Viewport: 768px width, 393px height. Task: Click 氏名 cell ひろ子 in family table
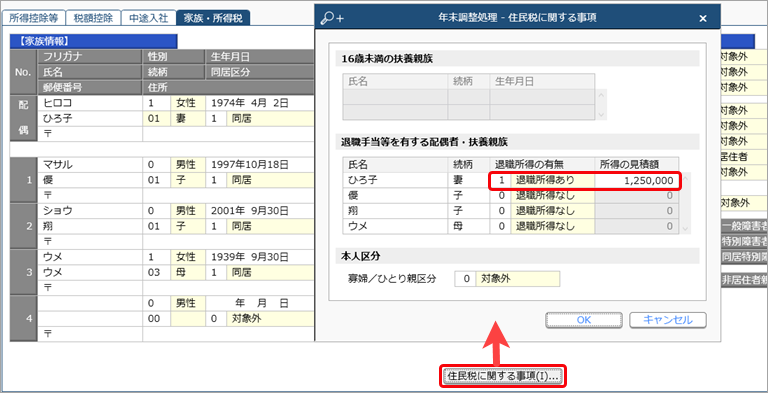pos(90,119)
